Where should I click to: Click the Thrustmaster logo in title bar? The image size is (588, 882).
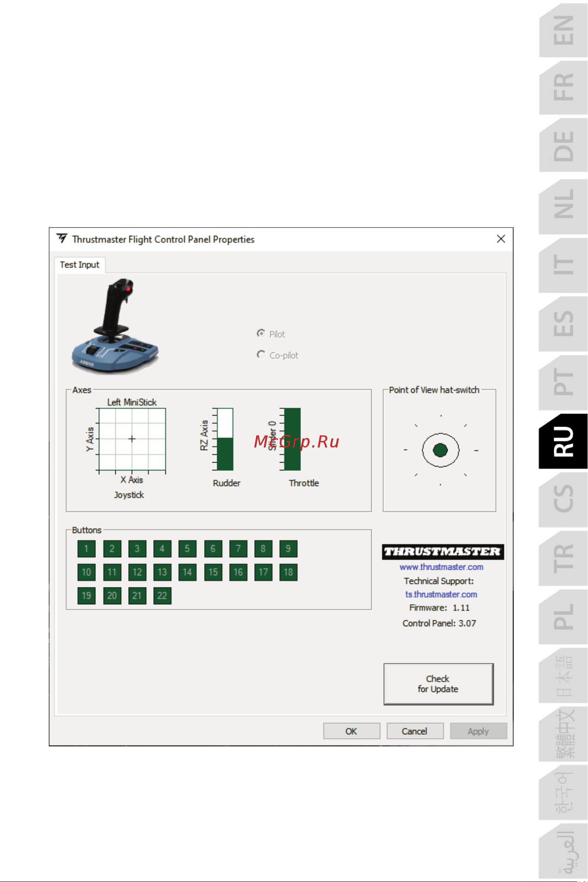click(62, 238)
